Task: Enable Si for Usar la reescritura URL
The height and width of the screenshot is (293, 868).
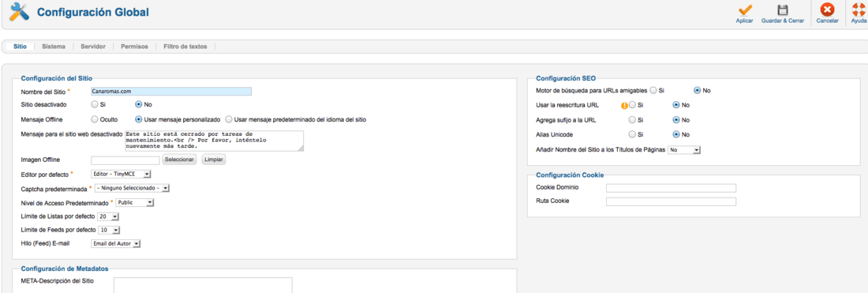Action: pos(632,105)
